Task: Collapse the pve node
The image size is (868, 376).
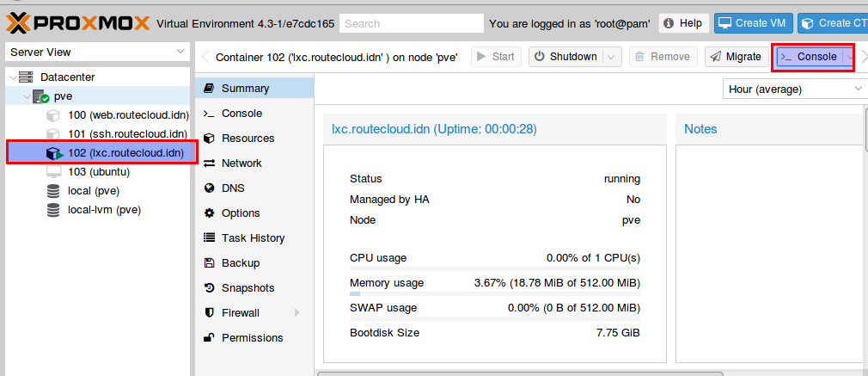Action: click(x=27, y=96)
